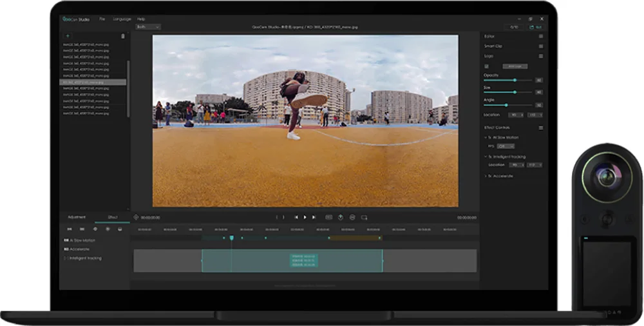Screen dimensions: 644x326
Task: Switch to the Adjustment tab
Action: [x=77, y=217]
